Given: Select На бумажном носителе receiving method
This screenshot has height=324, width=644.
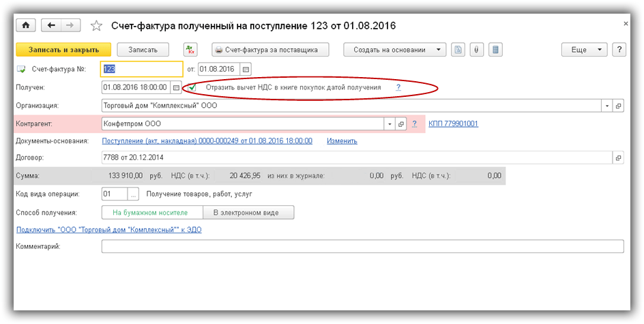Looking at the screenshot, I should 152,213.
